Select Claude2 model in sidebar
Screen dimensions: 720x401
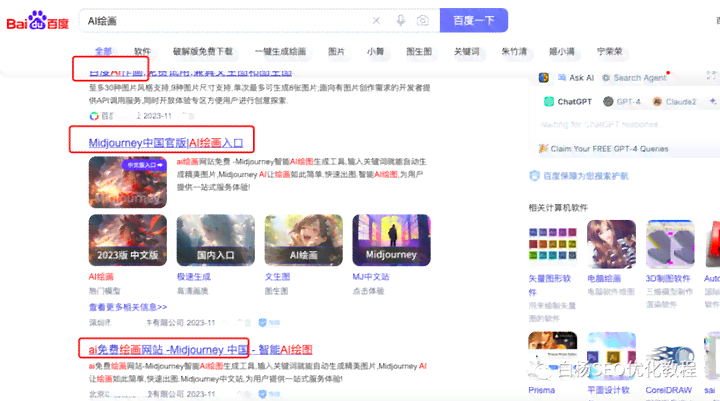[x=675, y=102]
